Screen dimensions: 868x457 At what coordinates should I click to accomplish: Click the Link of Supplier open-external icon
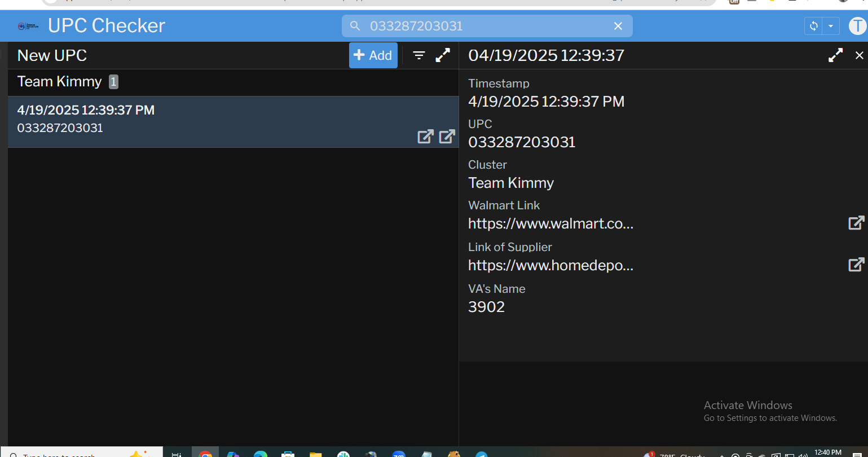point(856,265)
